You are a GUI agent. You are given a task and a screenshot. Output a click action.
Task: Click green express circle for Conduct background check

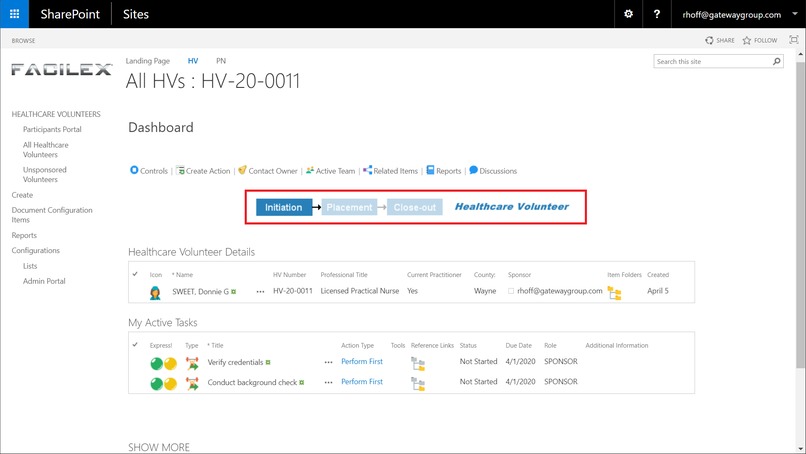157,384
